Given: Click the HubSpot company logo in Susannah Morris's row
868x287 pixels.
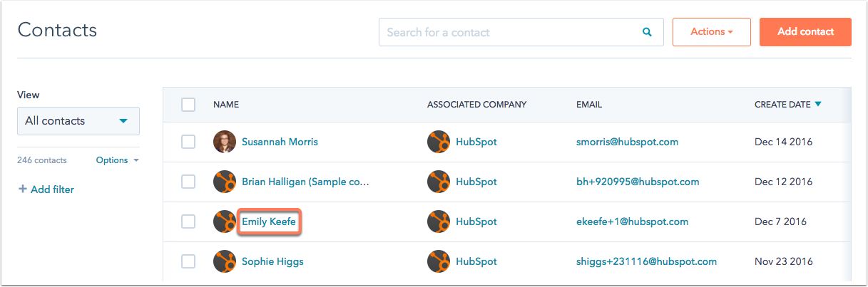Looking at the screenshot, I should click(439, 142).
